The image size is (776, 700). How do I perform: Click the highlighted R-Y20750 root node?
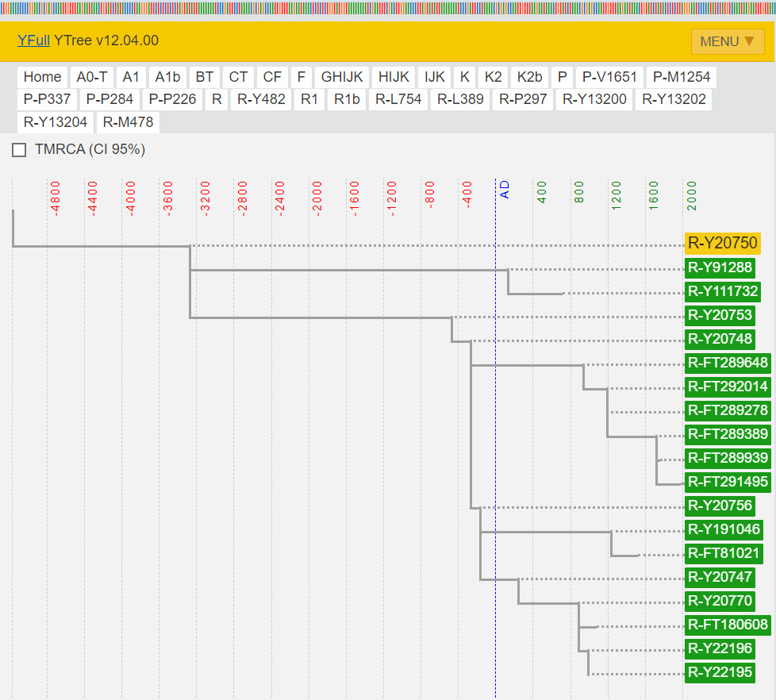[x=722, y=244]
